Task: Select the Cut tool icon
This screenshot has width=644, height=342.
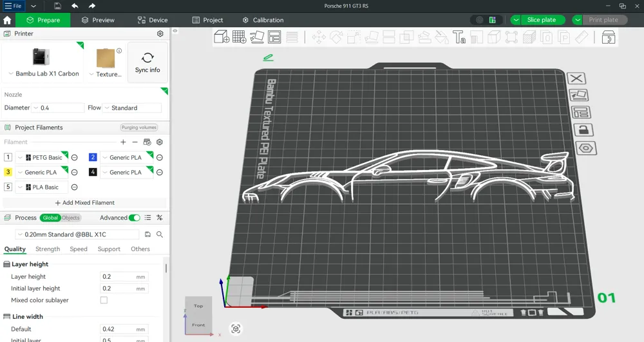Action: coord(389,37)
